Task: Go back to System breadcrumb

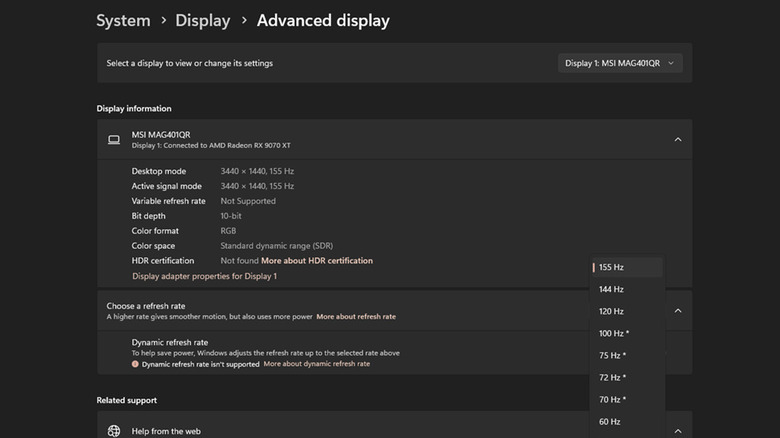Action: point(123,20)
